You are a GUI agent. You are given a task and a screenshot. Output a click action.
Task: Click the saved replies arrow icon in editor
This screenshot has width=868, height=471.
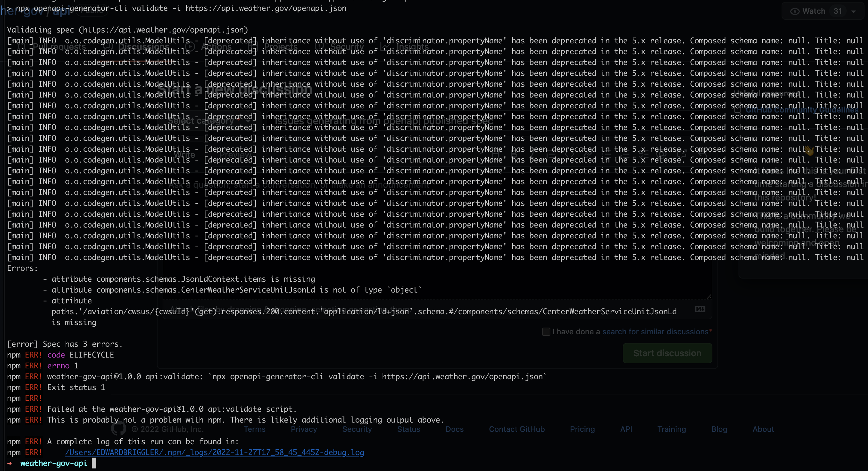(x=702, y=155)
